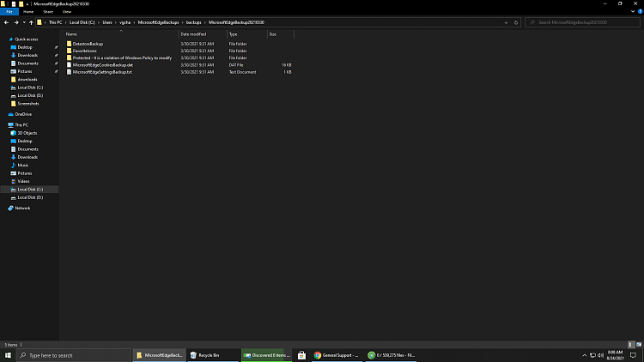This screenshot has height=362, width=644.
Task: Open Recycle Bin from the taskbar
Action: 205,354
